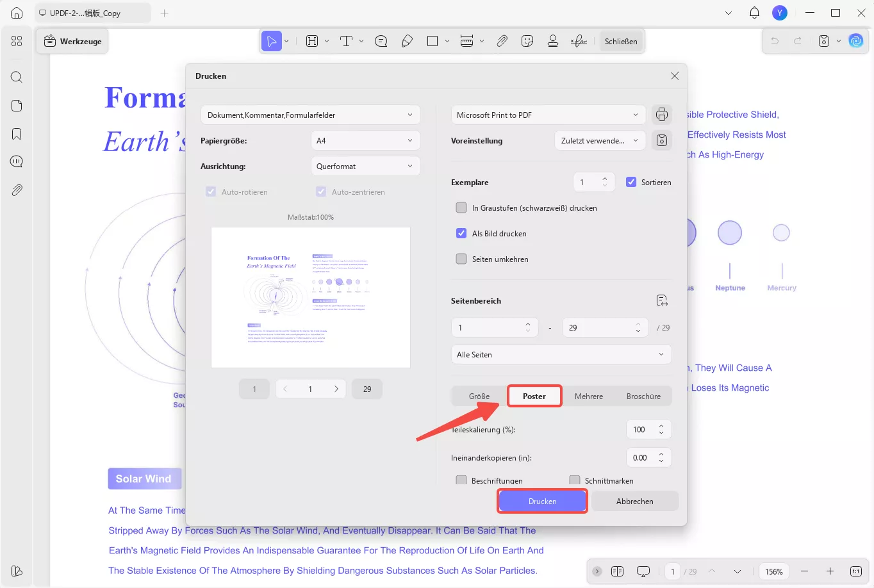Open the signature tool

click(x=579, y=41)
